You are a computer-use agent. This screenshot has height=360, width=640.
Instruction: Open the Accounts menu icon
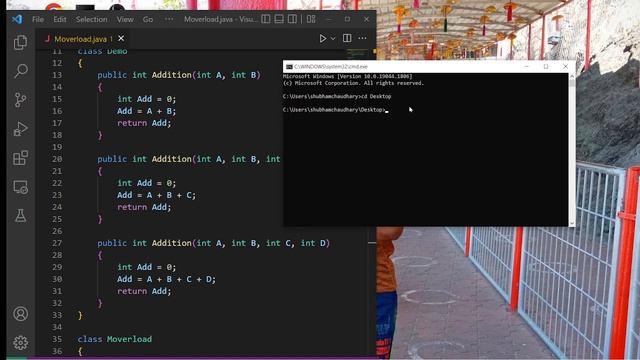pyautogui.click(x=20, y=313)
